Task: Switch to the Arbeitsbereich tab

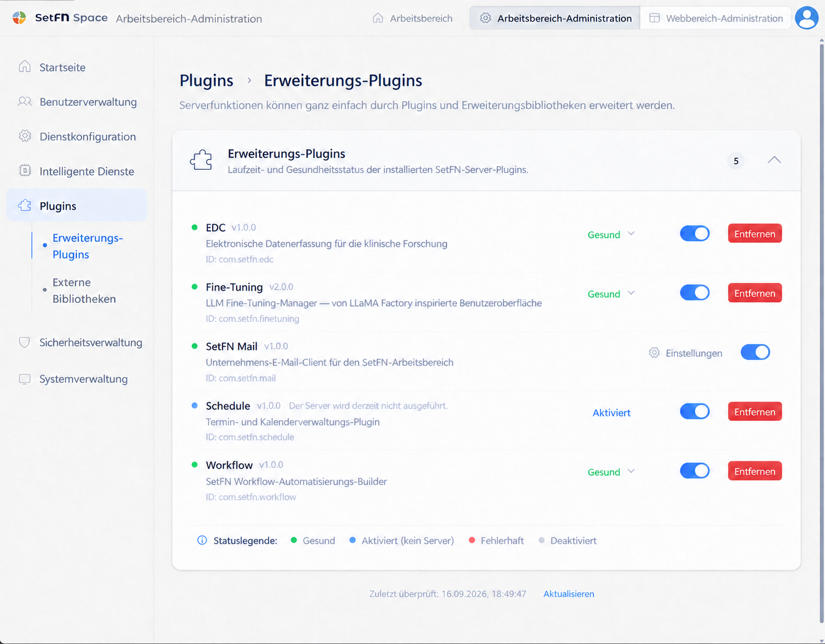Action: pos(413,18)
